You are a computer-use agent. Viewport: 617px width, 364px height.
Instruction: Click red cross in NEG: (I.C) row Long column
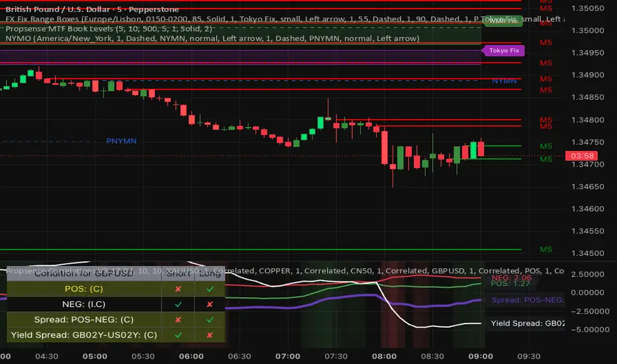210,304
